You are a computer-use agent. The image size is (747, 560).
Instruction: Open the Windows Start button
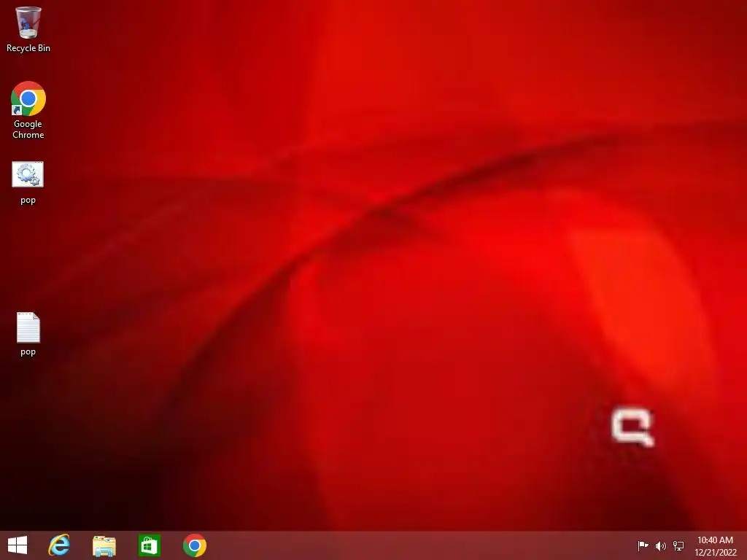pos(18,545)
